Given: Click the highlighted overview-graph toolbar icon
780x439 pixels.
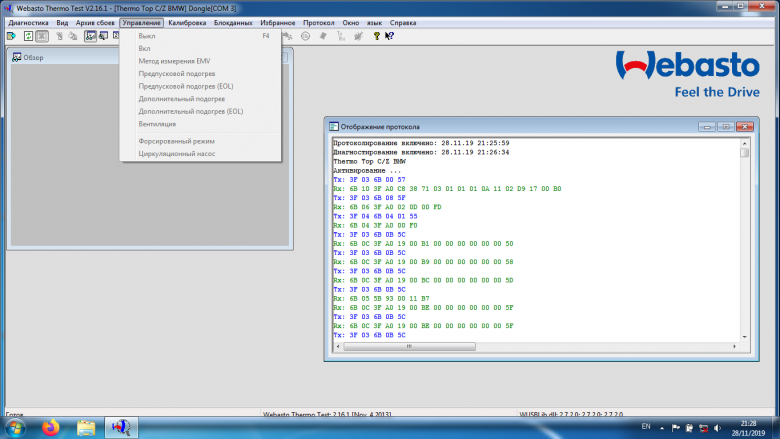Looking at the screenshot, I should tap(90, 36).
